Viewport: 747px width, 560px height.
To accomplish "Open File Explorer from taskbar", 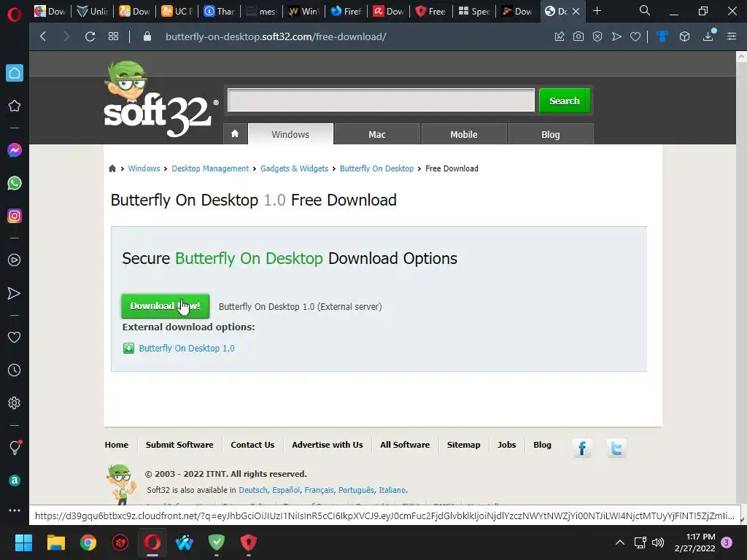I will coord(55,542).
